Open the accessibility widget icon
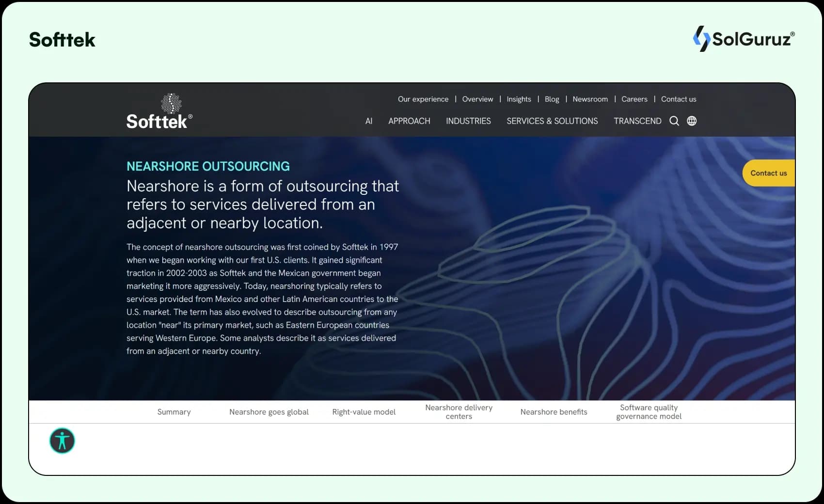Image resolution: width=824 pixels, height=504 pixels. pyautogui.click(x=62, y=441)
